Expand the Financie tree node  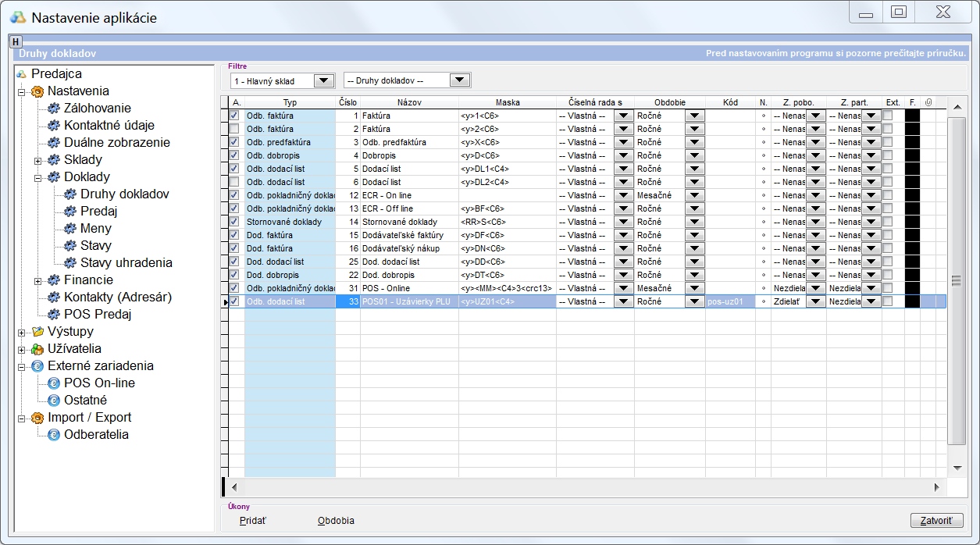(x=37, y=280)
